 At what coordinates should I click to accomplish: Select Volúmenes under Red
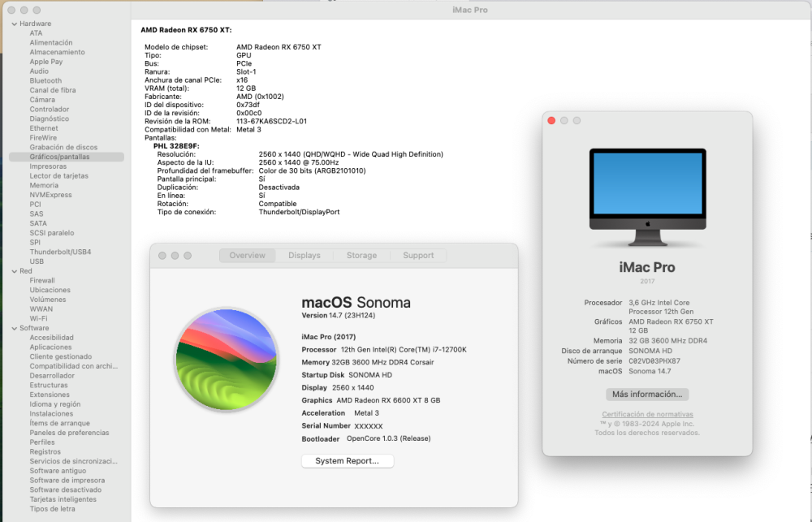tap(48, 300)
